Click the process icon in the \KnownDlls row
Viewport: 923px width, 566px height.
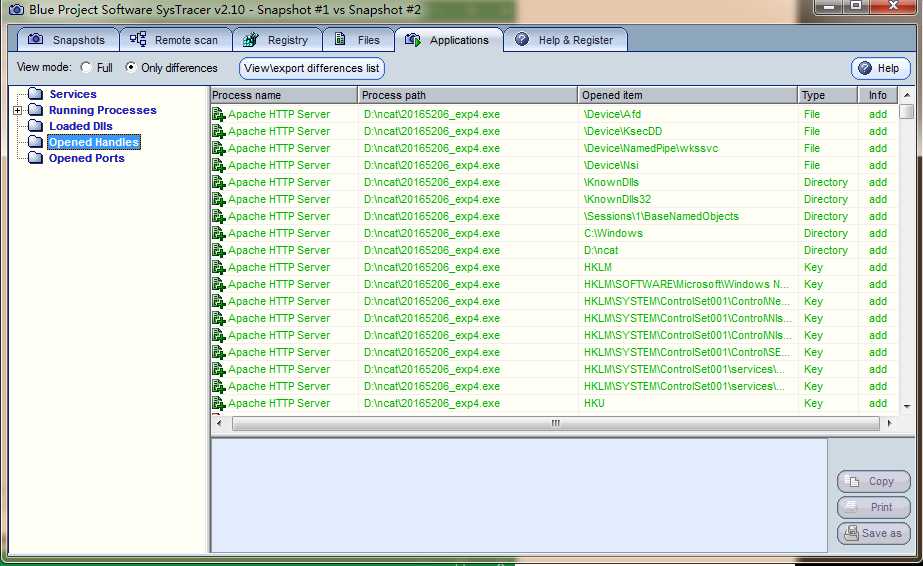pyautogui.click(x=218, y=183)
